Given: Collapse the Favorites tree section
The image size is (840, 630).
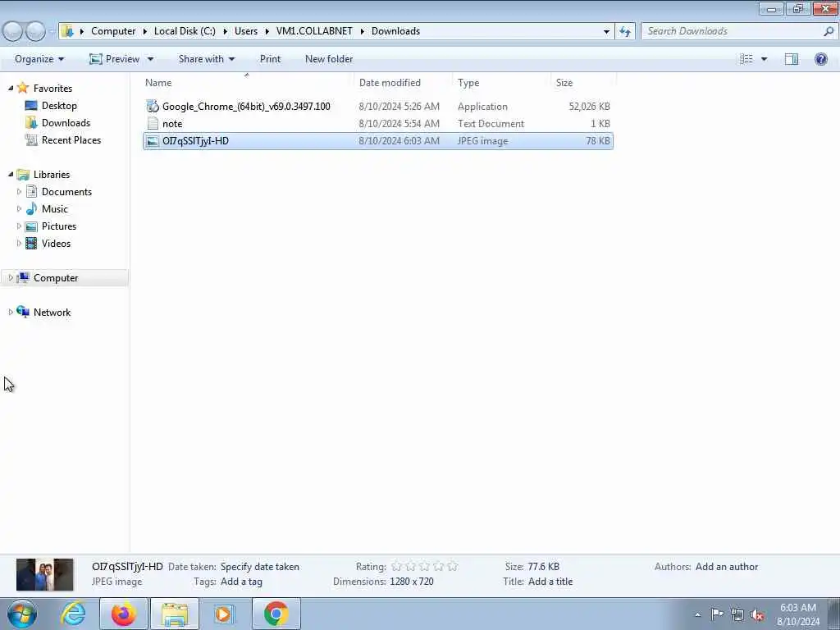Looking at the screenshot, I should click(x=11, y=88).
